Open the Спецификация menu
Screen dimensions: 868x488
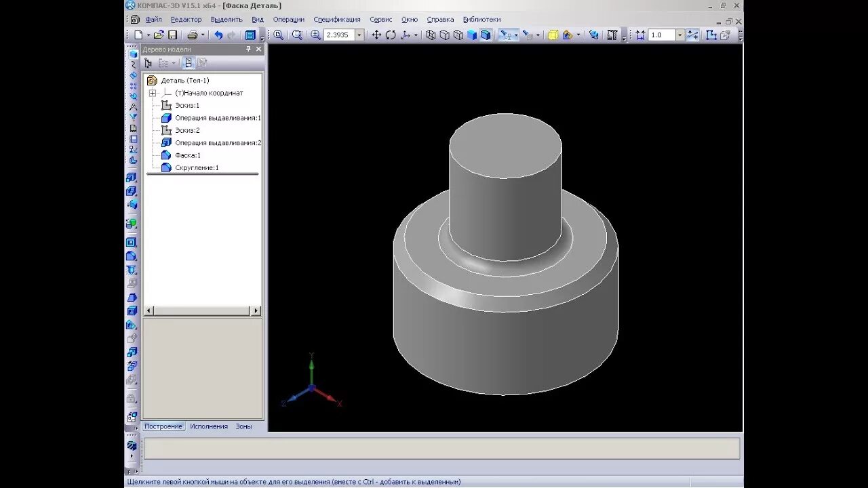tap(337, 20)
